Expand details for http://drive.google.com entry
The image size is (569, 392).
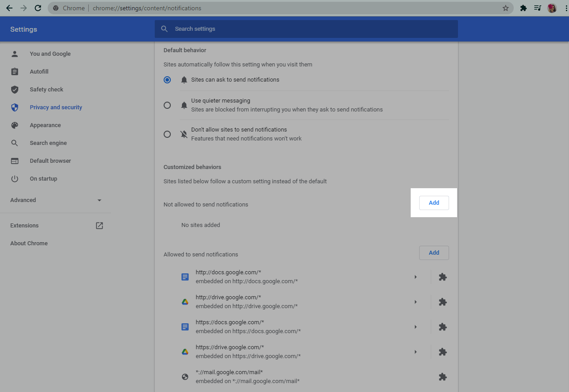coord(415,302)
